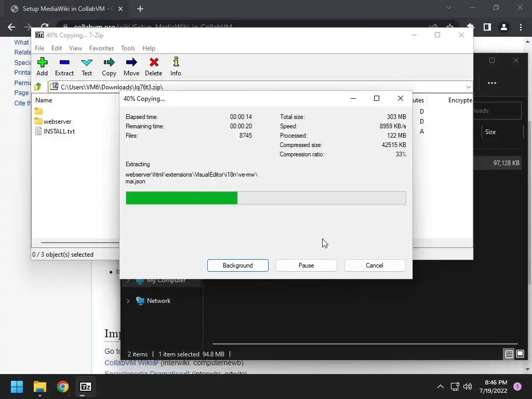Open the 7-Zip address path dropdown
The height and width of the screenshot is (399, 532).
pos(468,87)
